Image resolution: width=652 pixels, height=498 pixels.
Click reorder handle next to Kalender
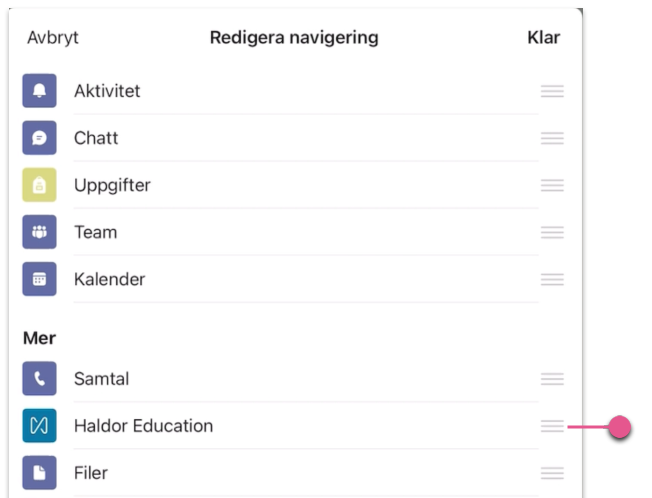click(x=552, y=279)
